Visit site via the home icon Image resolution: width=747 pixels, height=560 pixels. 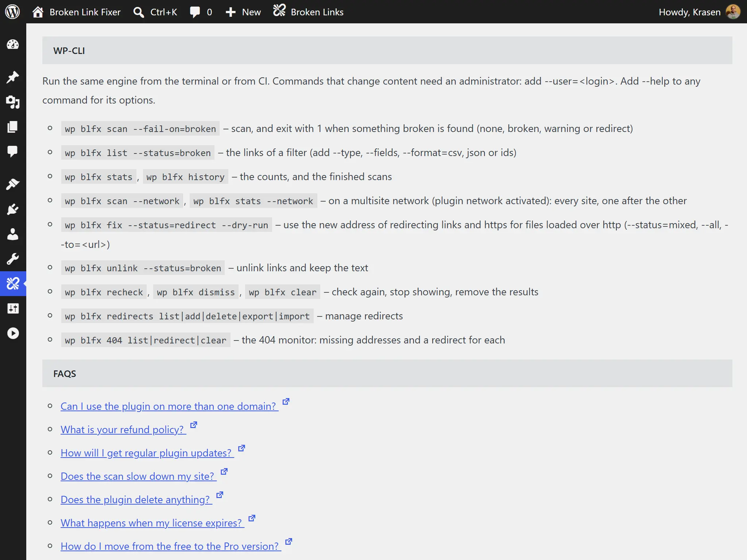[x=38, y=12]
